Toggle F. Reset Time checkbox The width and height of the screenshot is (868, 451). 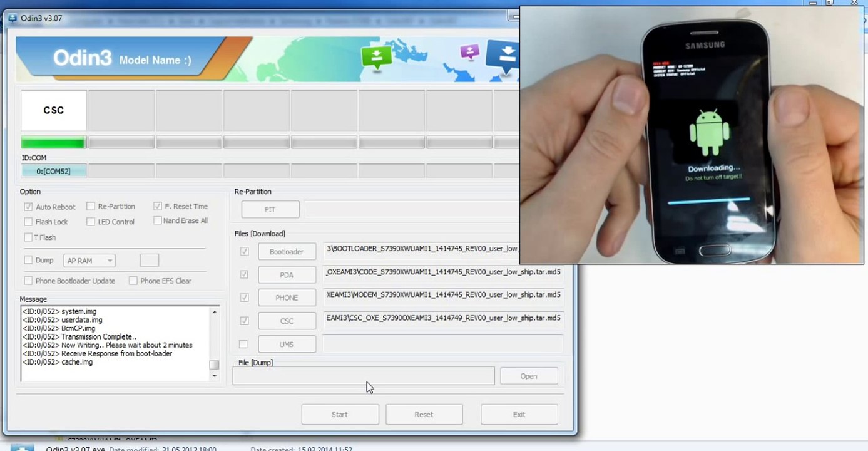pos(158,206)
